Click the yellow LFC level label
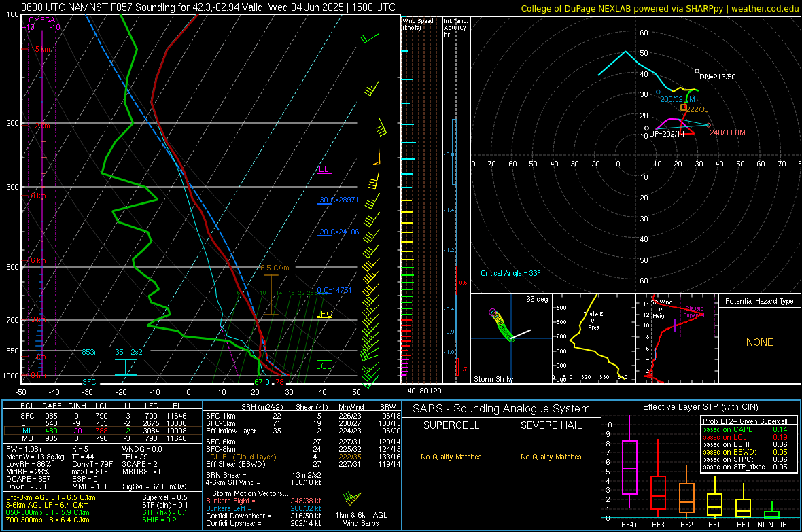 pyautogui.click(x=324, y=314)
